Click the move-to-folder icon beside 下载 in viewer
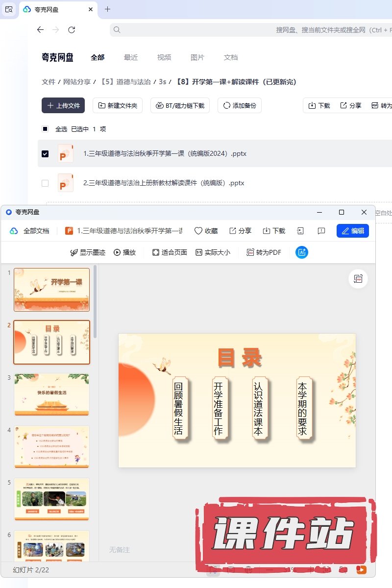Screen dimensions: 392x588 pyautogui.click(x=301, y=231)
